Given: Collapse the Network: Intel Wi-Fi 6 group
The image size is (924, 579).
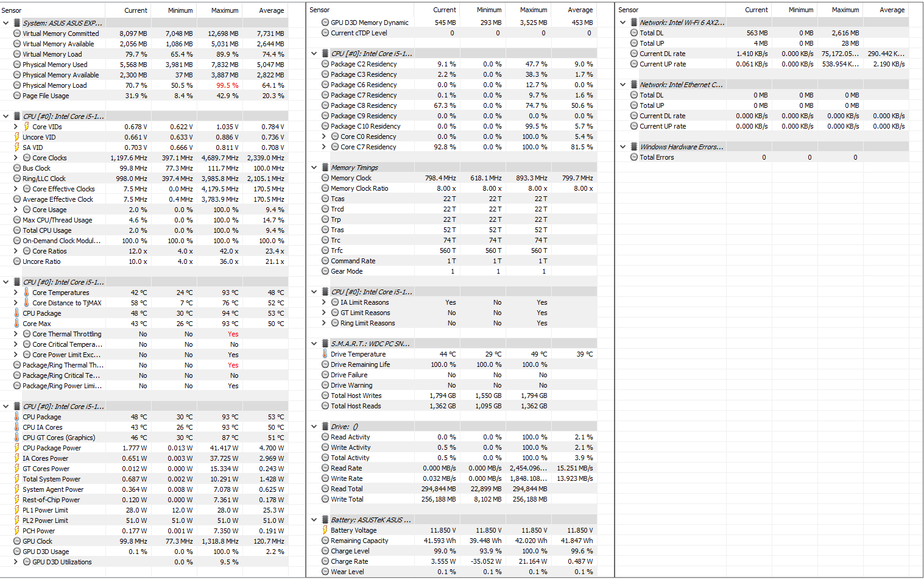Looking at the screenshot, I should [x=623, y=23].
